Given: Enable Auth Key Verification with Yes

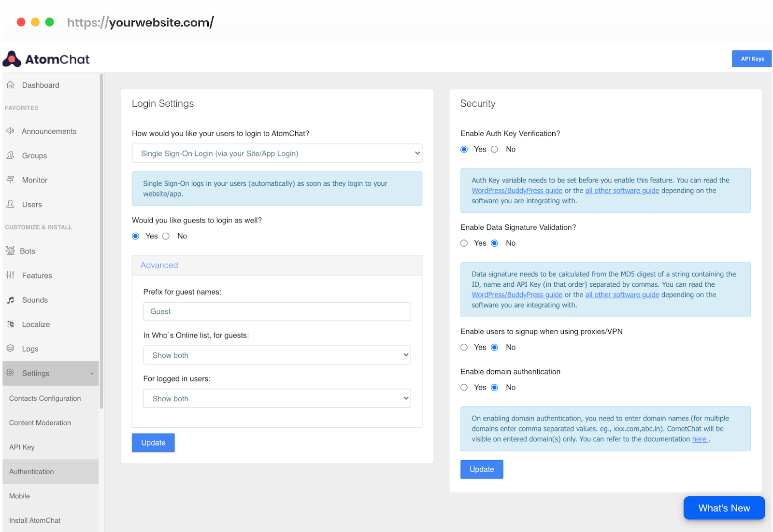Looking at the screenshot, I should coord(464,149).
